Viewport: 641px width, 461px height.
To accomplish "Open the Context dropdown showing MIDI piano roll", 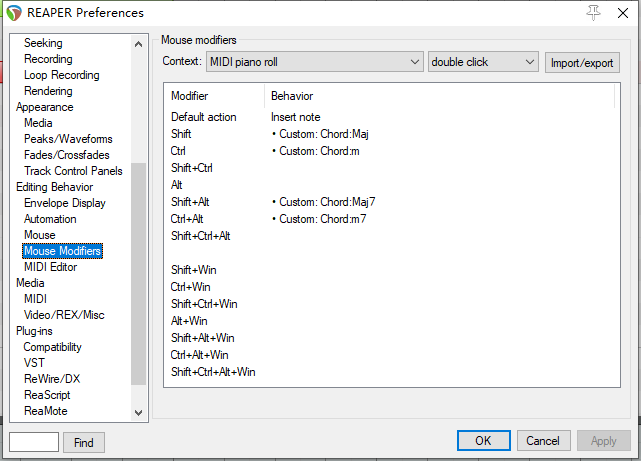I will click(315, 62).
